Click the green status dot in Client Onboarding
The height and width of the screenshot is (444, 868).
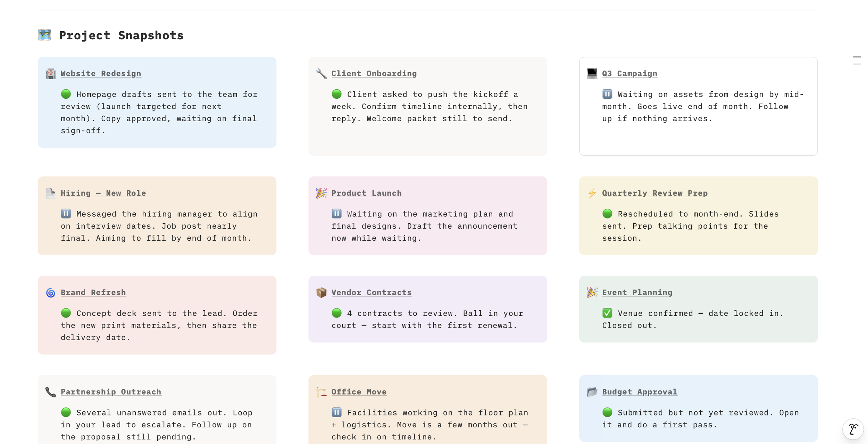pyautogui.click(x=336, y=94)
